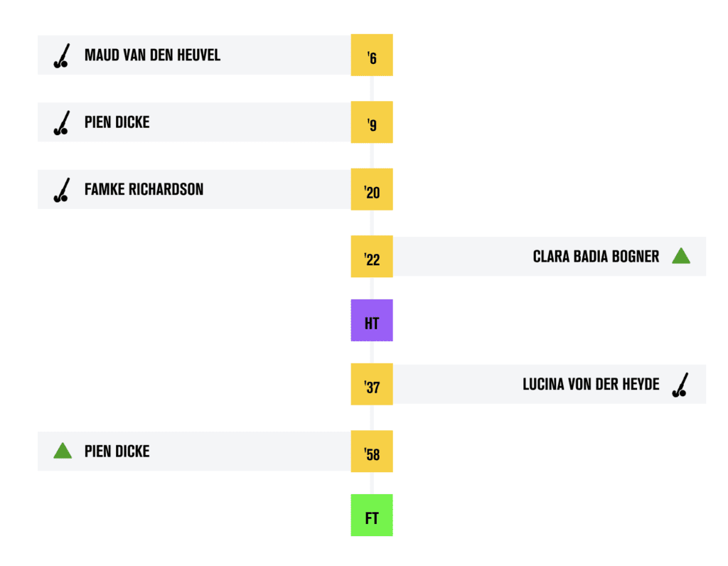Click hockey stick icon next to Famke Richardson

coord(62,190)
